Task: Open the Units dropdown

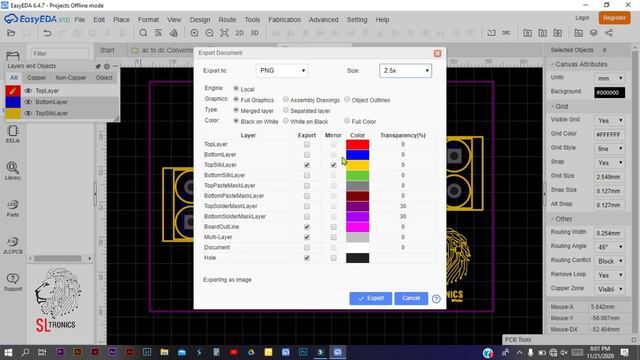Action: [x=609, y=78]
